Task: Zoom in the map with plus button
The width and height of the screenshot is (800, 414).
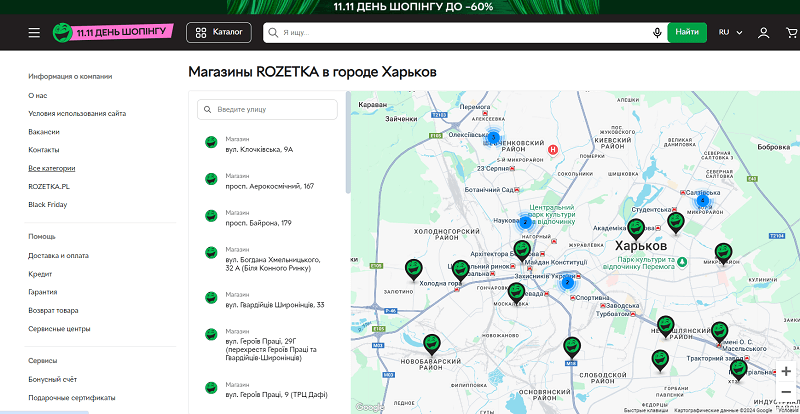Action: point(786,371)
